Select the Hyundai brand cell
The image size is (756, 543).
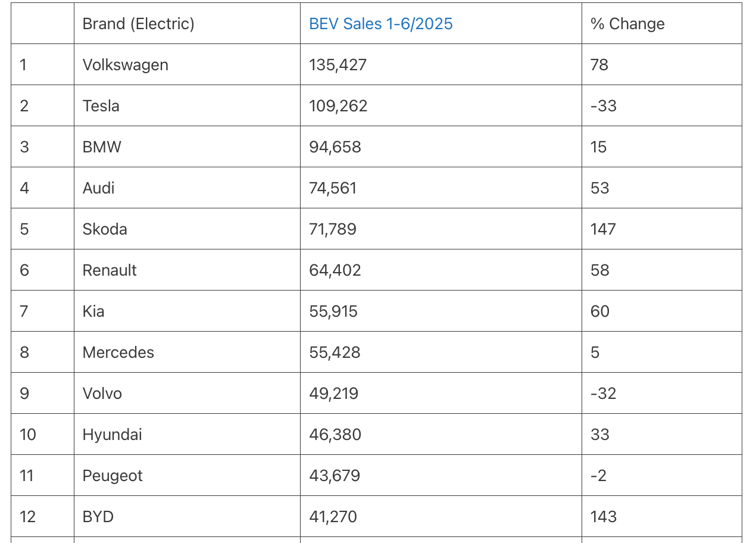[112, 435]
